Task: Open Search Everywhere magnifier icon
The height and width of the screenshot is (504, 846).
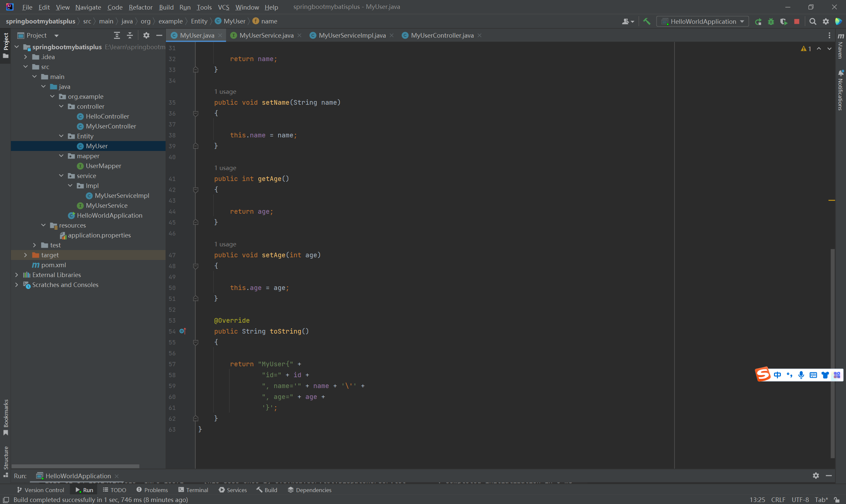Action: click(x=813, y=21)
